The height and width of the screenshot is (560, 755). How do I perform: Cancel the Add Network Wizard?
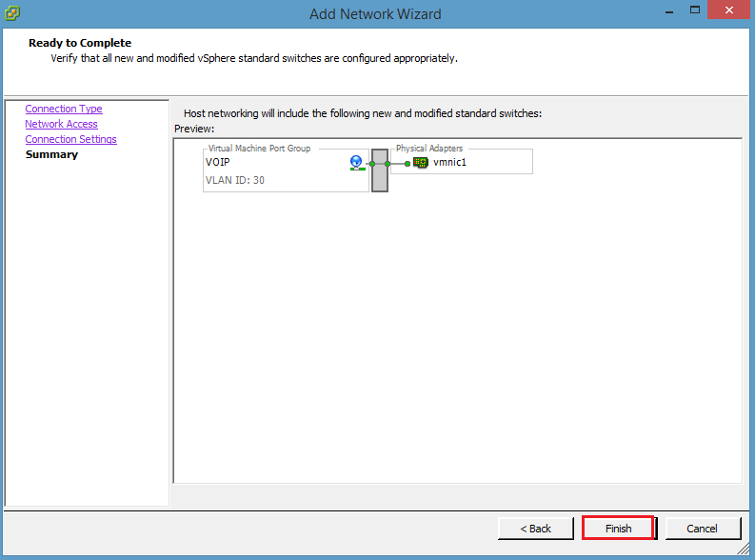(x=702, y=529)
